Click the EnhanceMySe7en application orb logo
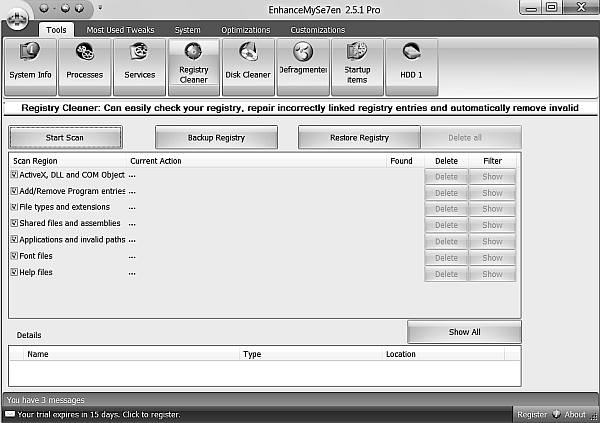 [x=17, y=18]
